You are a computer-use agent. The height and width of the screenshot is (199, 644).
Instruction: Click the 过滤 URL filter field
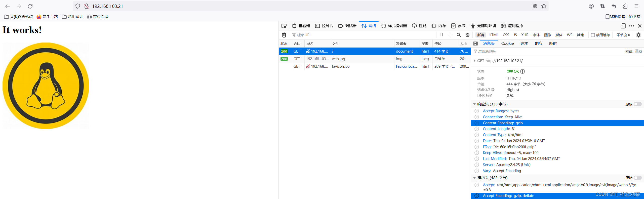[x=364, y=35]
